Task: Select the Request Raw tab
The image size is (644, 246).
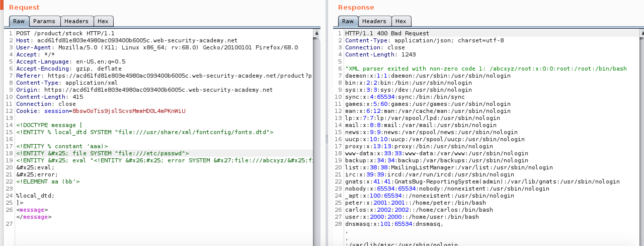Action: (19, 21)
